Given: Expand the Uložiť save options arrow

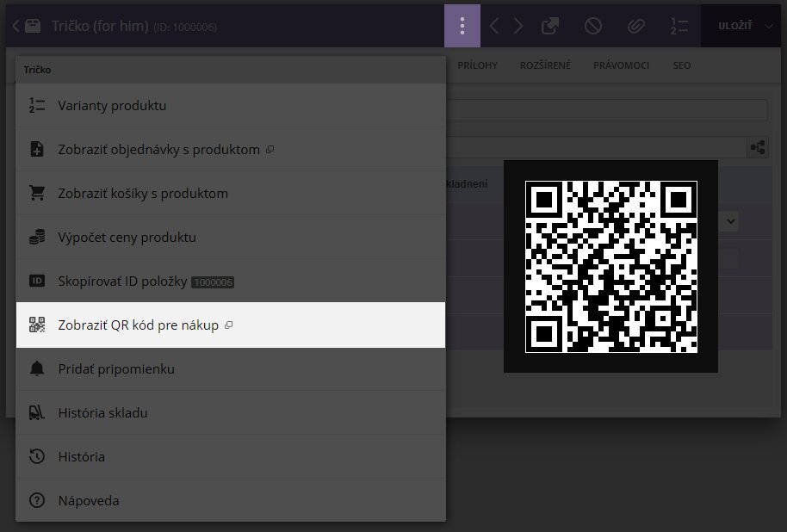Looking at the screenshot, I should point(768,26).
